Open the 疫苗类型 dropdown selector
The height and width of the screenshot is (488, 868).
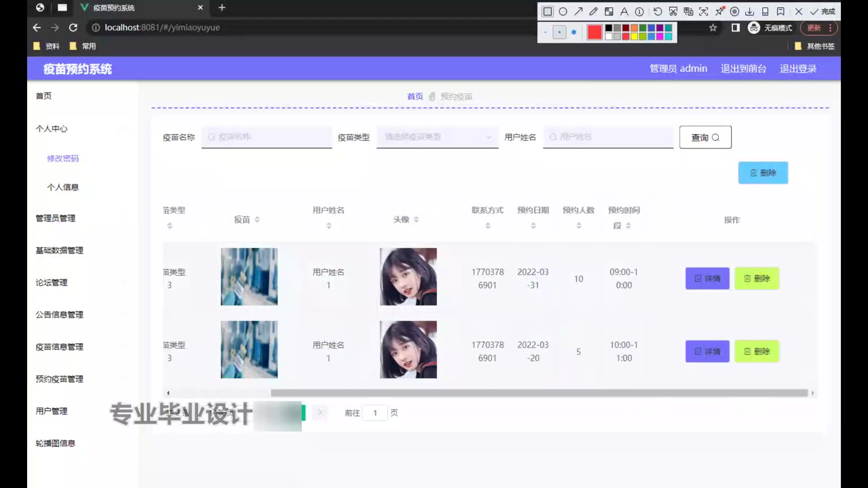click(x=437, y=137)
